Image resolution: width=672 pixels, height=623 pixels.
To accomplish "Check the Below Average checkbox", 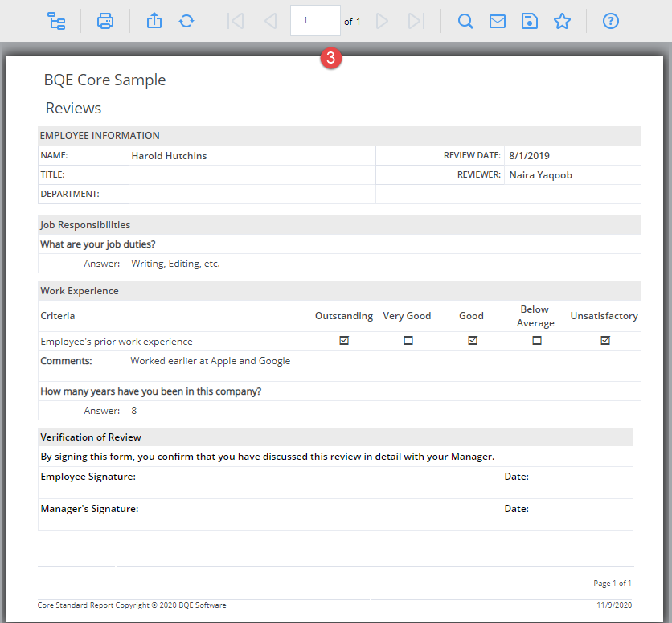I will click(537, 341).
